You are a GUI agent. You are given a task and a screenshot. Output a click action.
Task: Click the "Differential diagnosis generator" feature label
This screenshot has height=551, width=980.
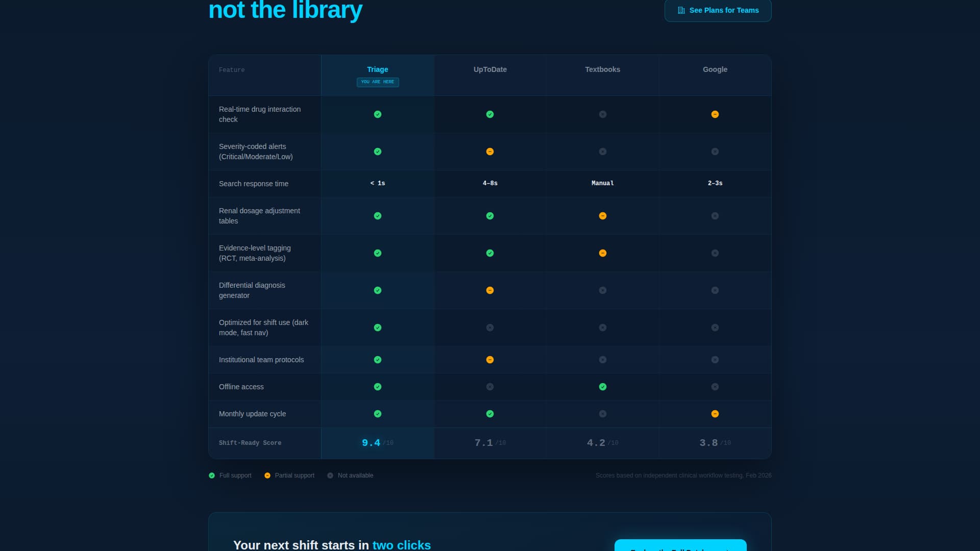pyautogui.click(x=252, y=290)
